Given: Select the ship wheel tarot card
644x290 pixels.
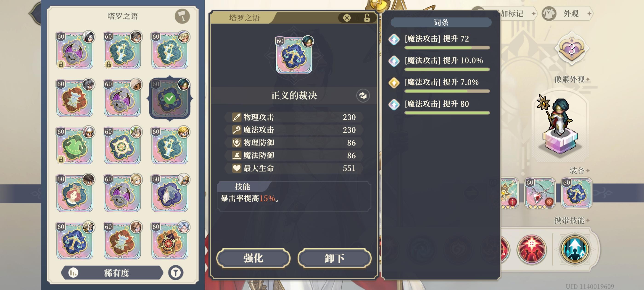Looking at the screenshot, I should click(122, 146).
